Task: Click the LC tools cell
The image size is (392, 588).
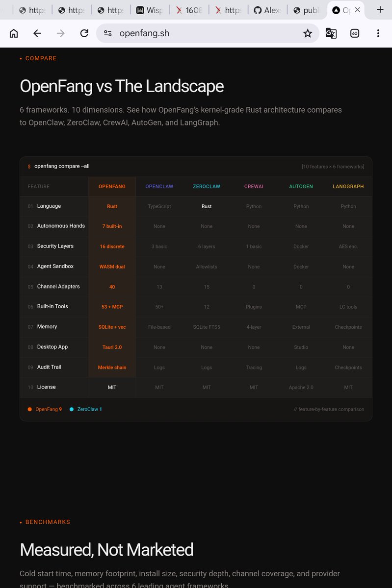Action: 348,307
